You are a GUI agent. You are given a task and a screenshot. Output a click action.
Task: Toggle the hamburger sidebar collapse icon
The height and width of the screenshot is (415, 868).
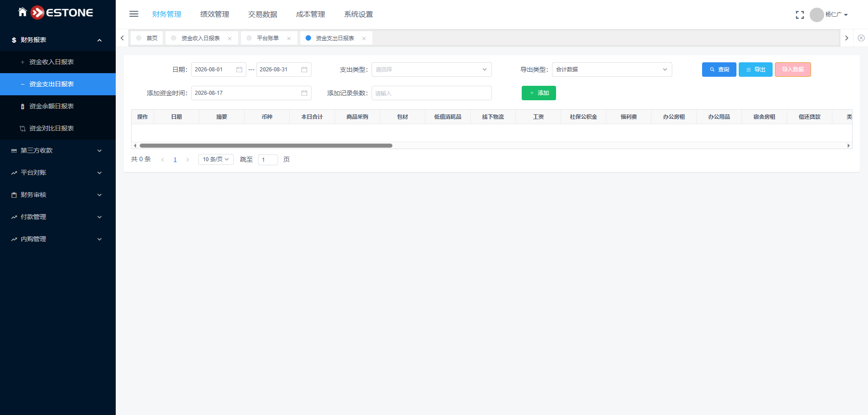click(x=134, y=14)
